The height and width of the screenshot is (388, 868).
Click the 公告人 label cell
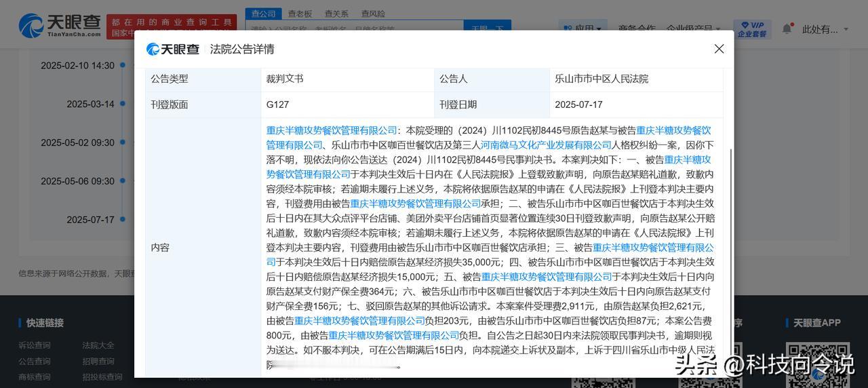pyautogui.click(x=492, y=79)
